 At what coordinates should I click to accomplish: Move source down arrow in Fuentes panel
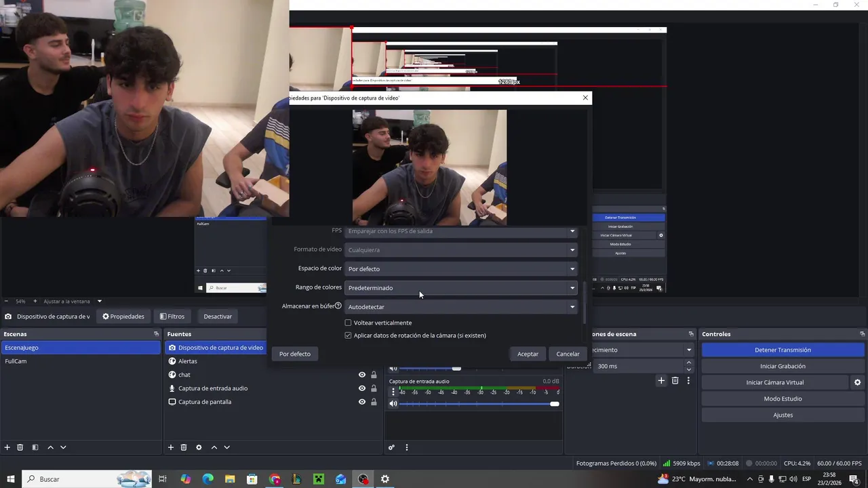coord(226,447)
